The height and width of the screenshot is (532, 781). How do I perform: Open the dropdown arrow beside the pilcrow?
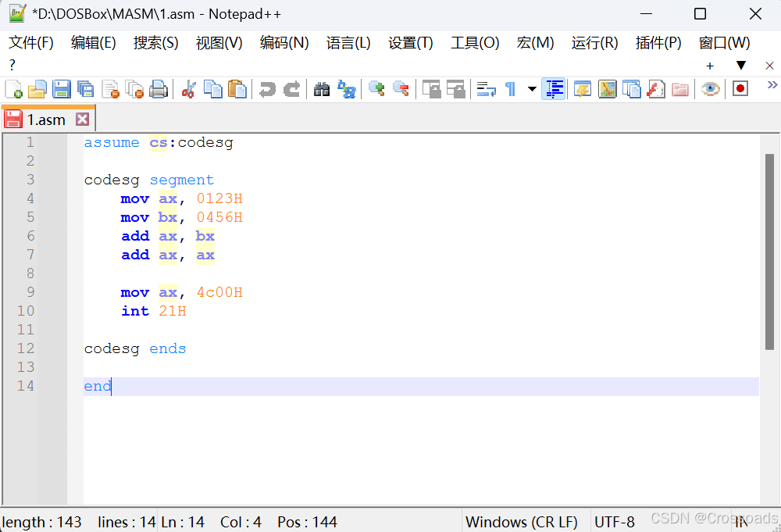(x=532, y=89)
